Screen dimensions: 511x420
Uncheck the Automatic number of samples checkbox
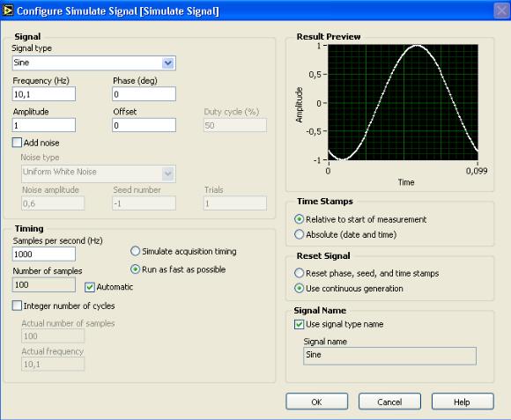pyautogui.click(x=90, y=287)
